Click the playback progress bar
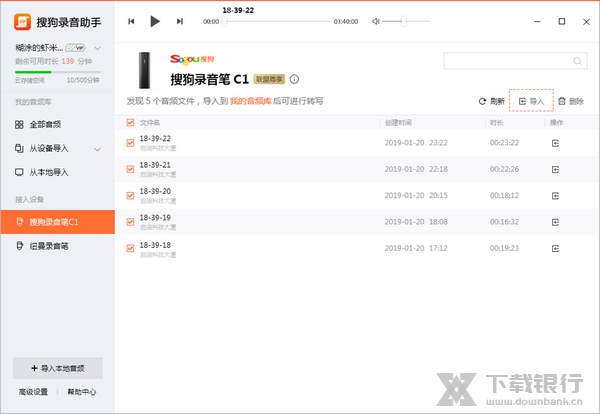This screenshot has height=414, width=600. [x=280, y=21]
